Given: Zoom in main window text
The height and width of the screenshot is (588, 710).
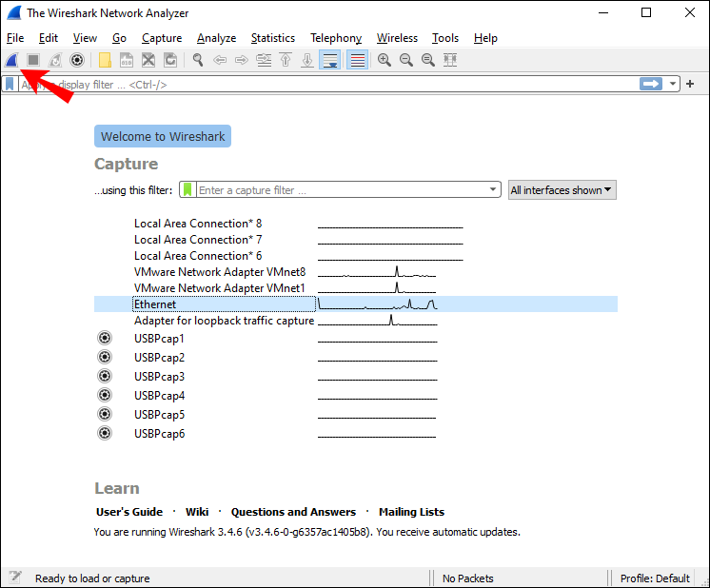Looking at the screenshot, I should pos(385,60).
